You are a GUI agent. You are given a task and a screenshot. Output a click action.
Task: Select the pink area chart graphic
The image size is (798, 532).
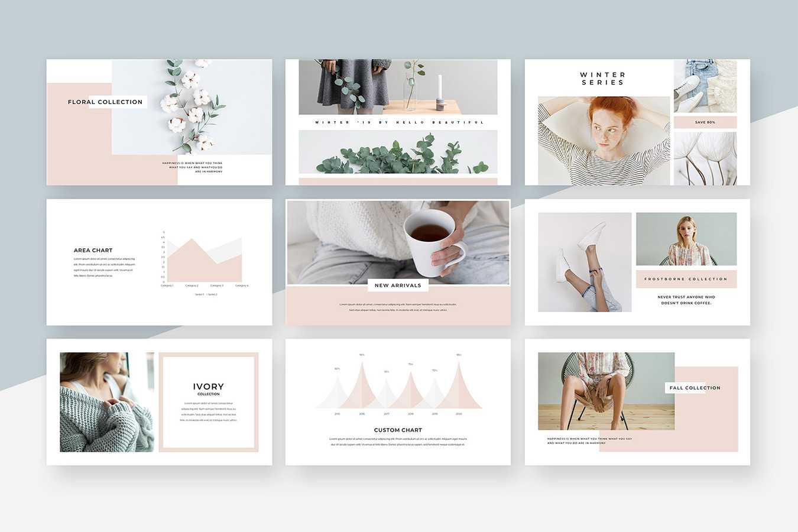(204, 260)
